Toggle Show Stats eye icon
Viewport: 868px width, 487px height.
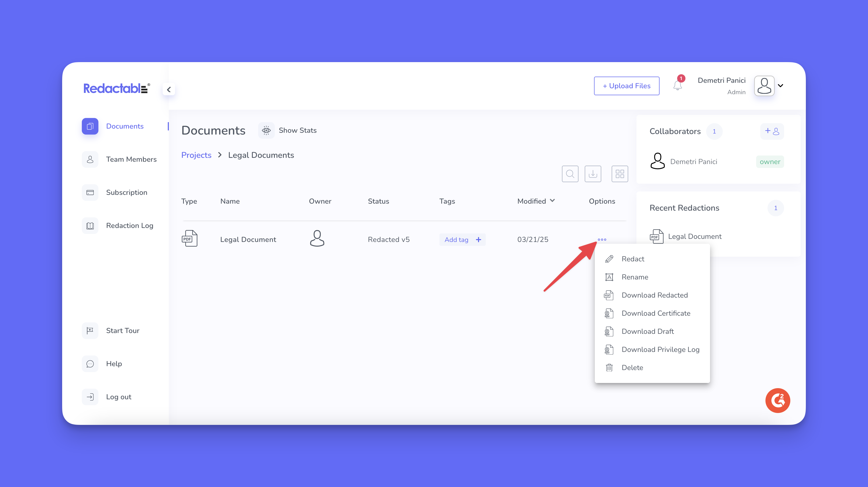click(266, 130)
